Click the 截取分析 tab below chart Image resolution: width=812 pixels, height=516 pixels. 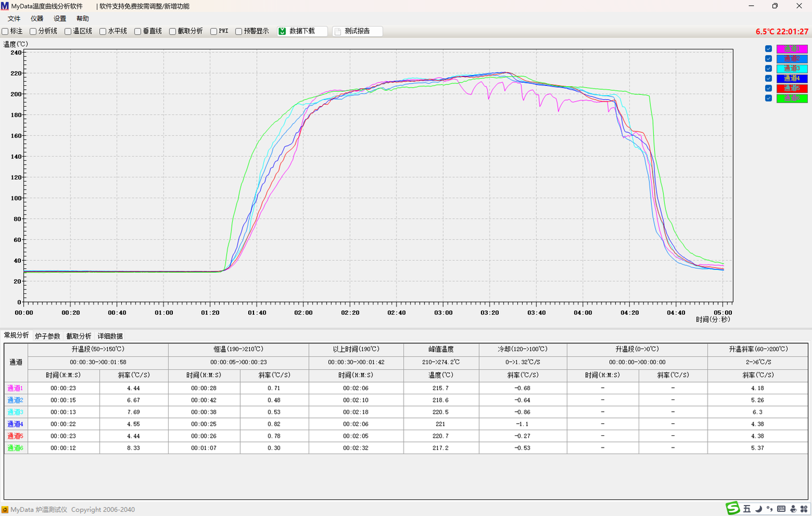[x=79, y=336]
